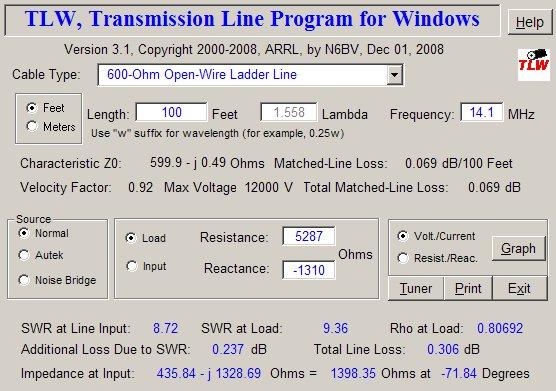Expand the Cable Type dropdown arrow
Image resolution: width=556 pixels, height=391 pixels.
tap(394, 75)
